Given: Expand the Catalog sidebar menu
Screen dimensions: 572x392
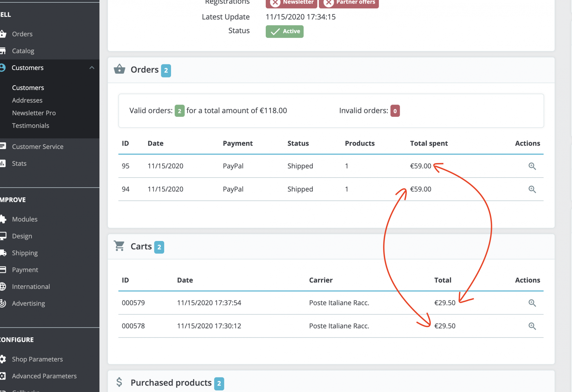Looking at the screenshot, I should 23,51.
